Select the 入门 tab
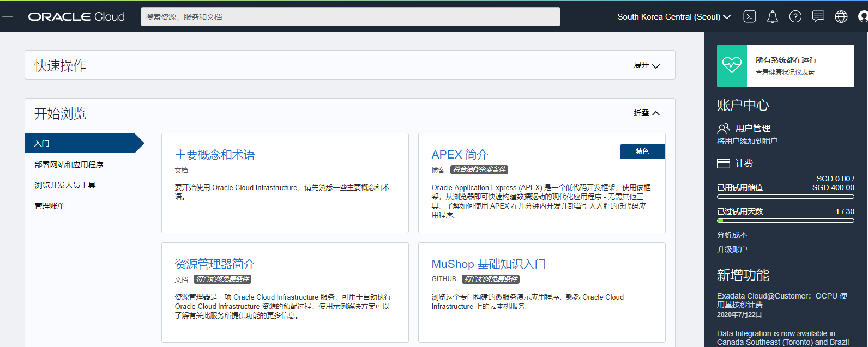Viewport: 868px width, 347px height. coord(85,143)
